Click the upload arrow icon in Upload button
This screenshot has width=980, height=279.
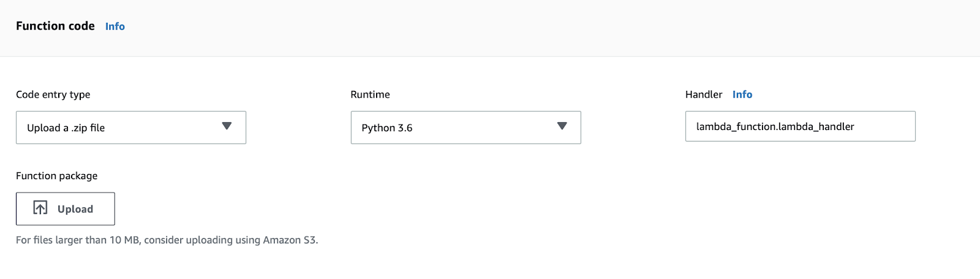click(40, 208)
